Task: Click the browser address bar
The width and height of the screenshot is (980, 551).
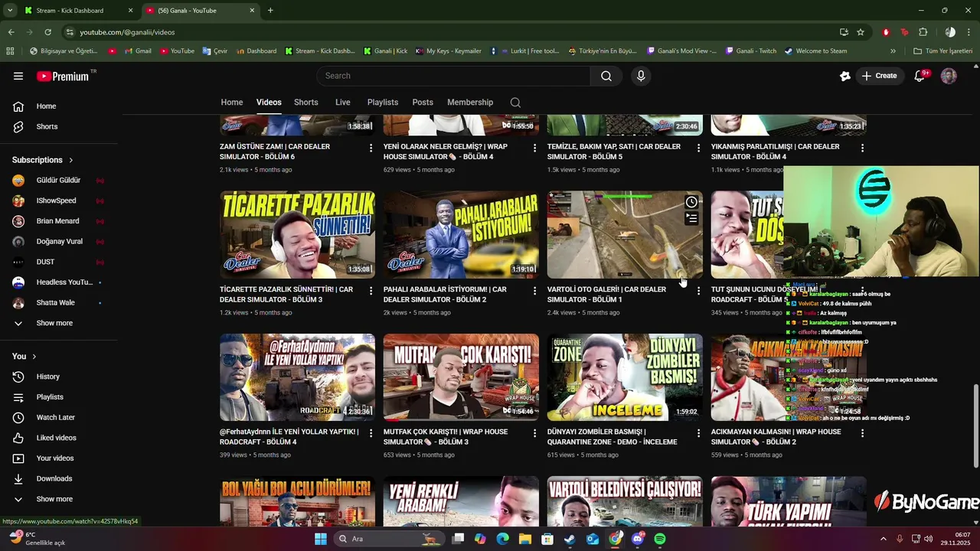Action: [x=452, y=32]
